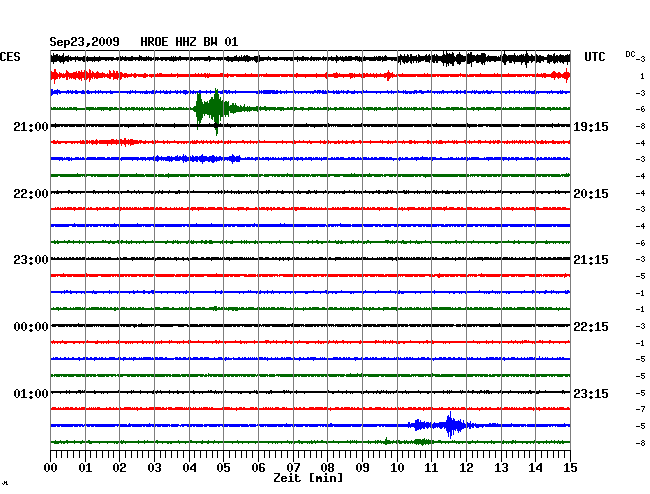
Task: Select minute tick 07 on the time axis
Action: click(293, 467)
